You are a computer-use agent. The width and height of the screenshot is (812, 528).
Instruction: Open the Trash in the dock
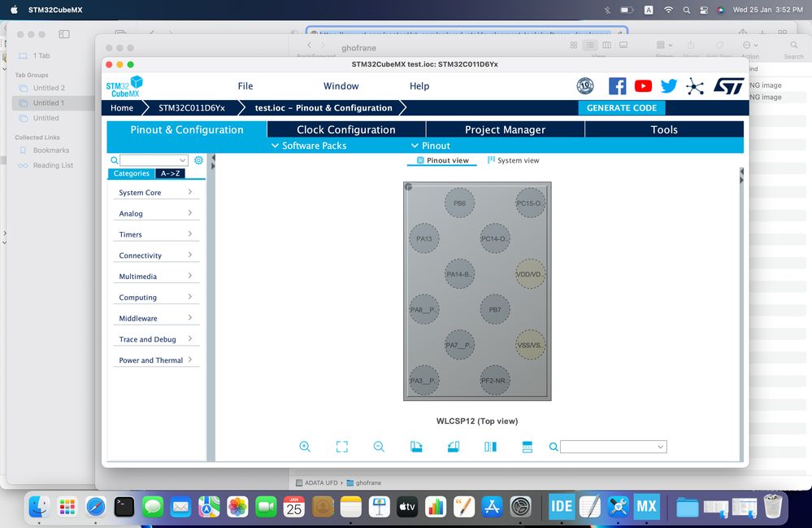773,507
